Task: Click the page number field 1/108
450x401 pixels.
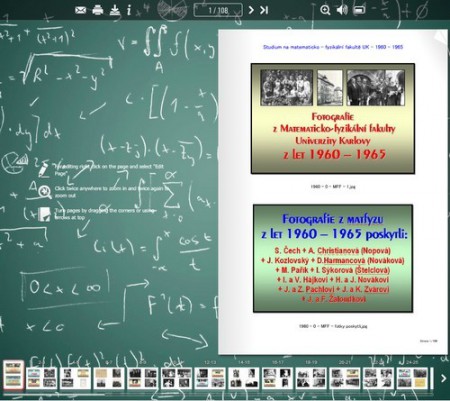Action: coord(218,10)
